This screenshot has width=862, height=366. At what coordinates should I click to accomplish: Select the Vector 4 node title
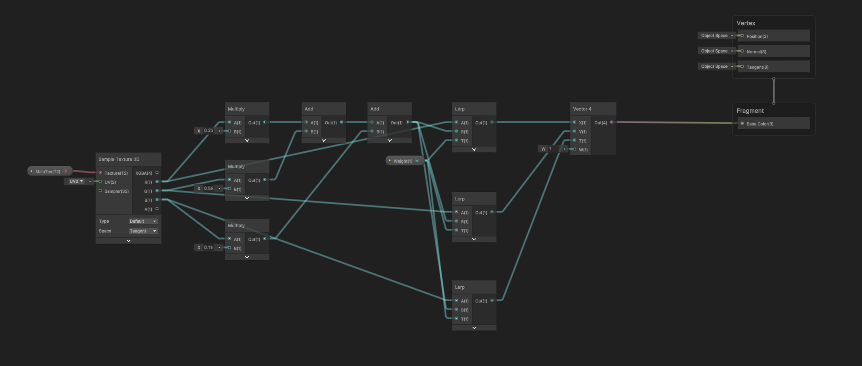pos(582,109)
